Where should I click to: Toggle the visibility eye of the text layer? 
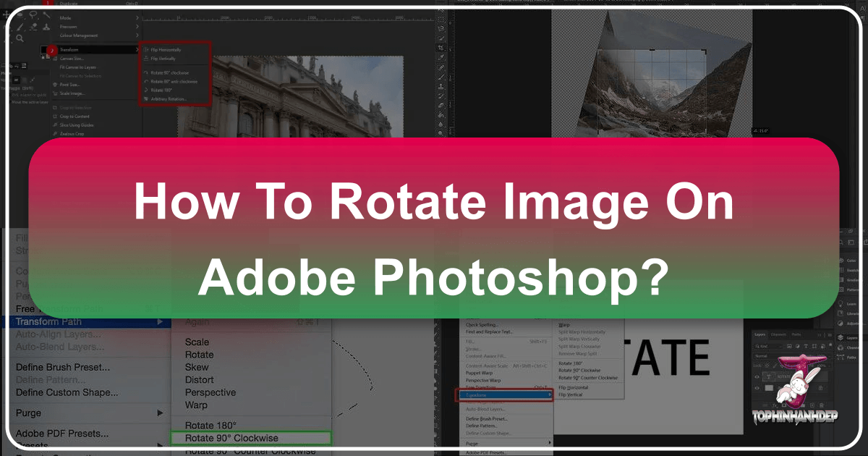pos(757,377)
